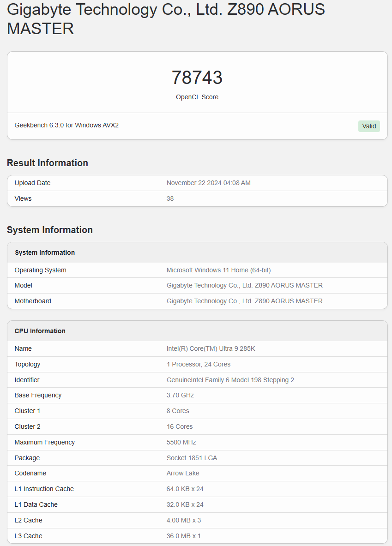This screenshot has height=546, width=392.
Task: Click the Socket 1851 LGA package entry
Action: click(x=192, y=458)
